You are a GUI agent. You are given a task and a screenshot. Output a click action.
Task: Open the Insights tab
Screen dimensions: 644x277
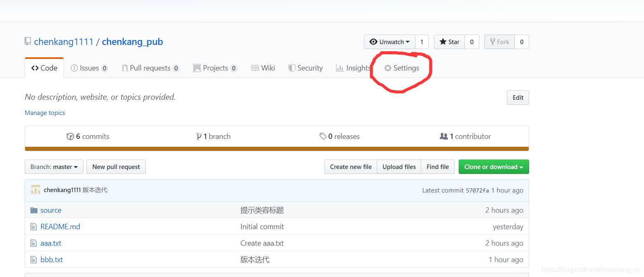pos(354,68)
